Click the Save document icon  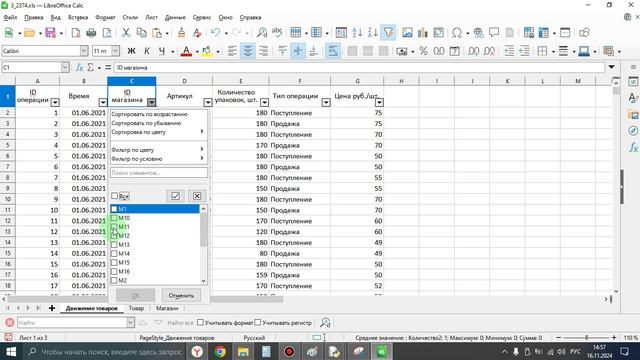tap(50, 33)
